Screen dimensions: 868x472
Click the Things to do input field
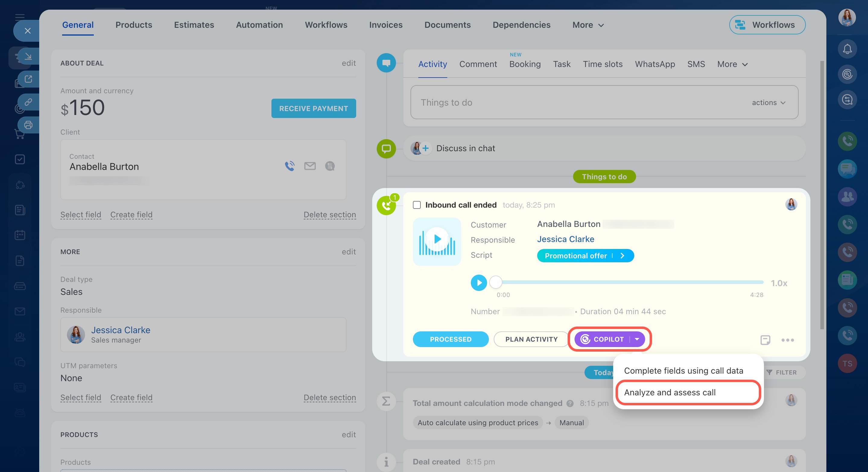coord(573,103)
